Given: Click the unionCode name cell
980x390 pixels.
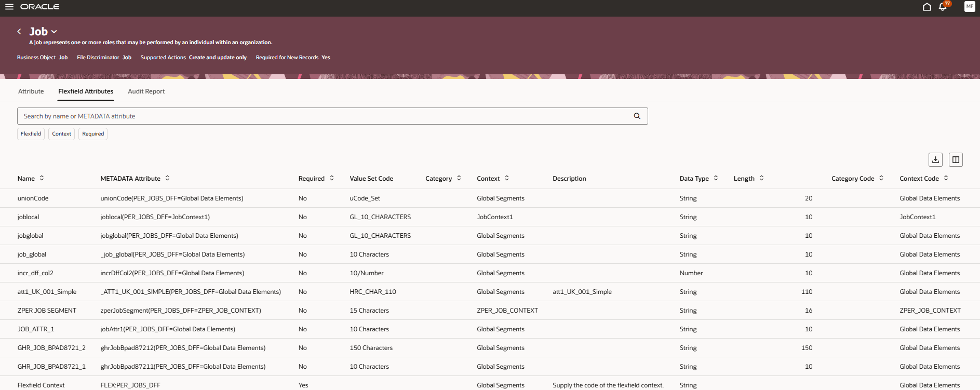Looking at the screenshot, I should coord(33,198).
